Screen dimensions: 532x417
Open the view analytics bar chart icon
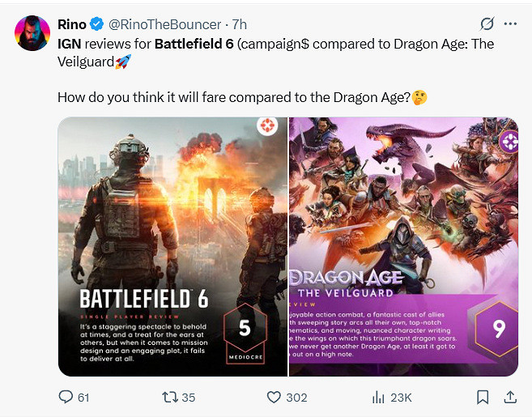tap(377, 397)
